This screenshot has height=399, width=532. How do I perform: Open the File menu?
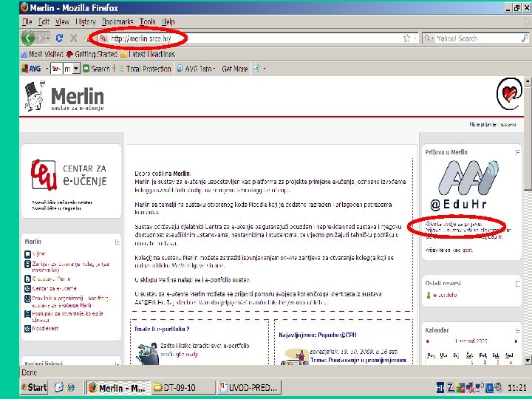[x=27, y=21]
